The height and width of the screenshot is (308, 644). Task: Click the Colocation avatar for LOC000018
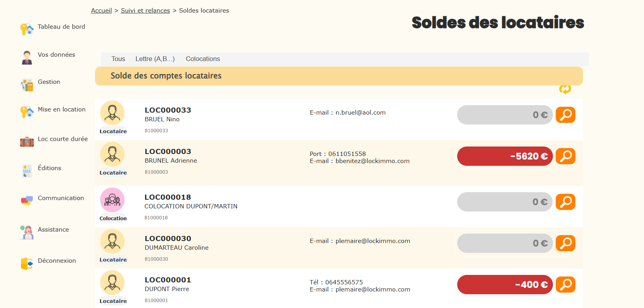pos(112,200)
